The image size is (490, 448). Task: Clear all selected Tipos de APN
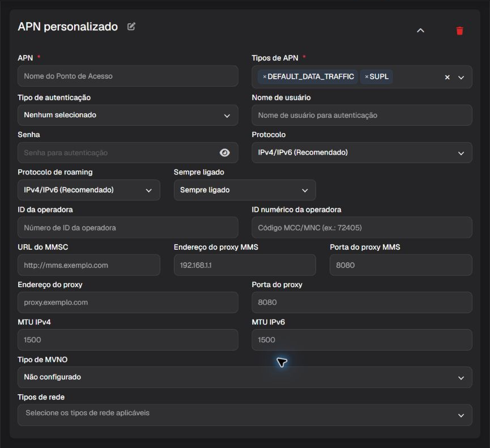tap(447, 77)
